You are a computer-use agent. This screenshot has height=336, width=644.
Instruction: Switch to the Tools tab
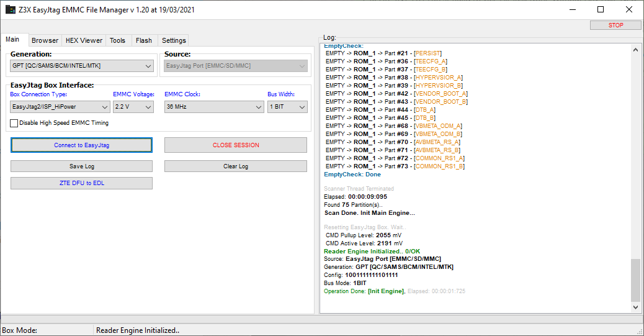coord(117,40)
